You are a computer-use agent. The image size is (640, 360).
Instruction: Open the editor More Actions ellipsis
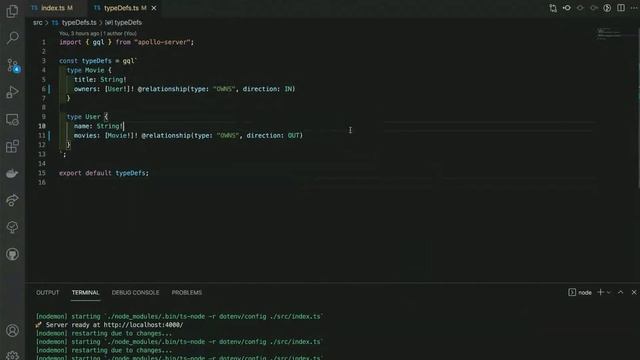pyautogui.click(x=634, y=8)
